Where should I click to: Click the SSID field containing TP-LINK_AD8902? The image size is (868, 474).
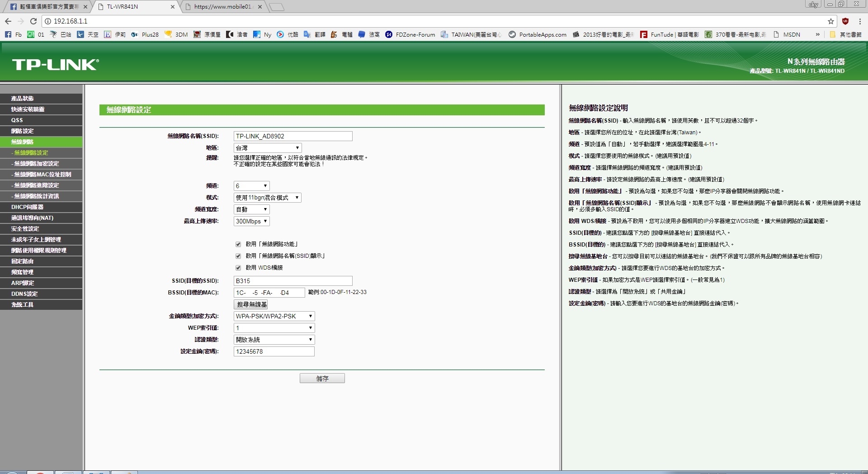click(x=293, y=136)
